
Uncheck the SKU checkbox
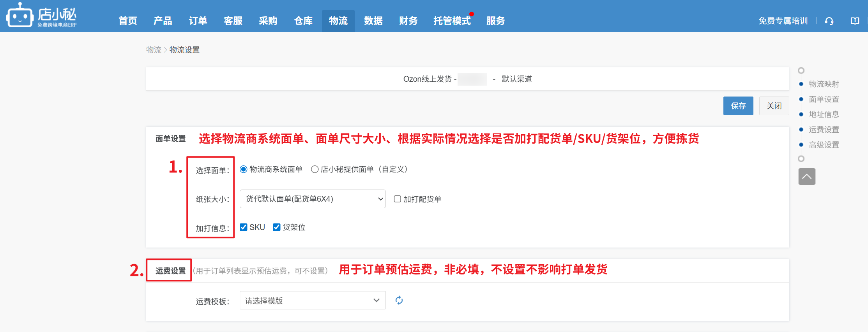point(244,227)
